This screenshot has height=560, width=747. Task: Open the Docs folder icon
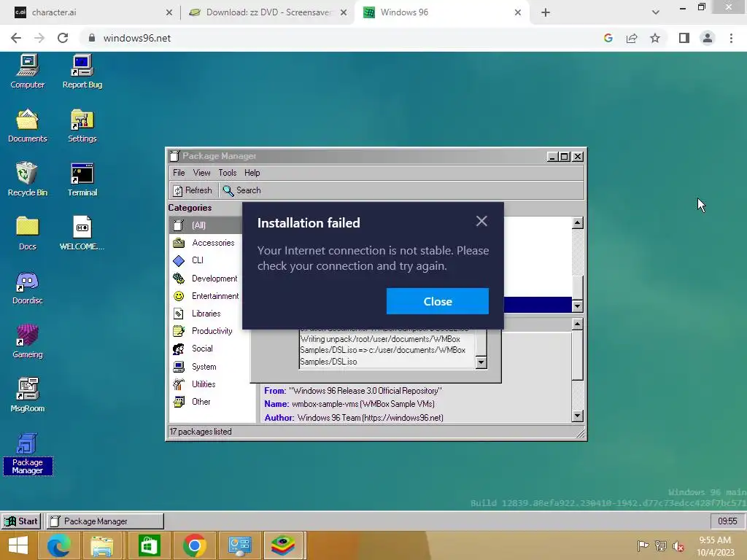(27, 233)
